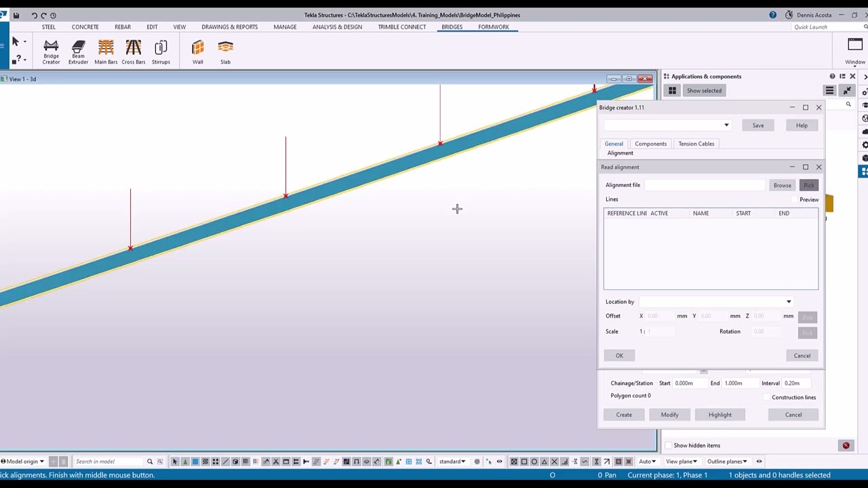
Task: Undo the last action
Action: (x=34, y=15)
